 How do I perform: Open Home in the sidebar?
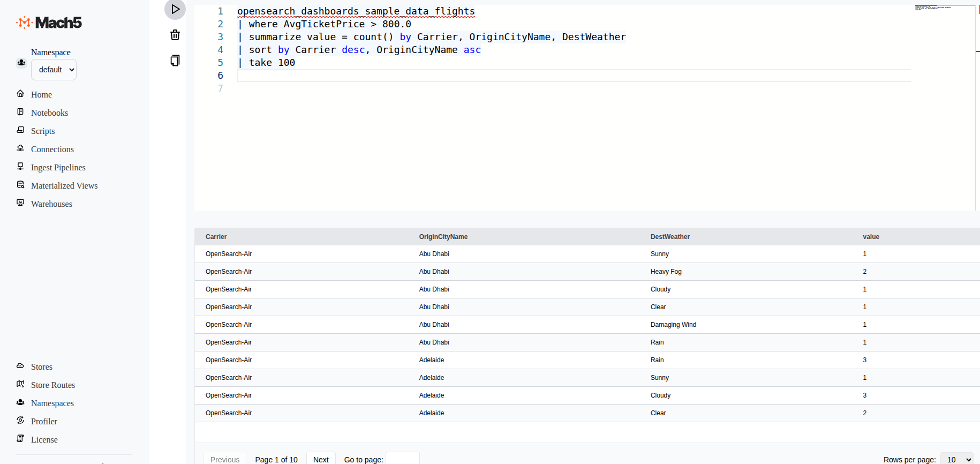click(x=41, y=95)
